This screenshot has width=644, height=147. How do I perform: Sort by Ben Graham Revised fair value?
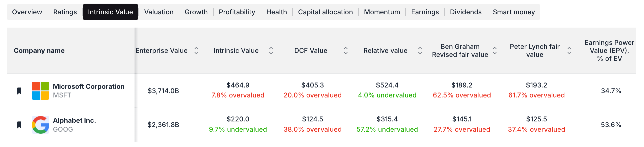pyautogui.click(x=495, y=51)
